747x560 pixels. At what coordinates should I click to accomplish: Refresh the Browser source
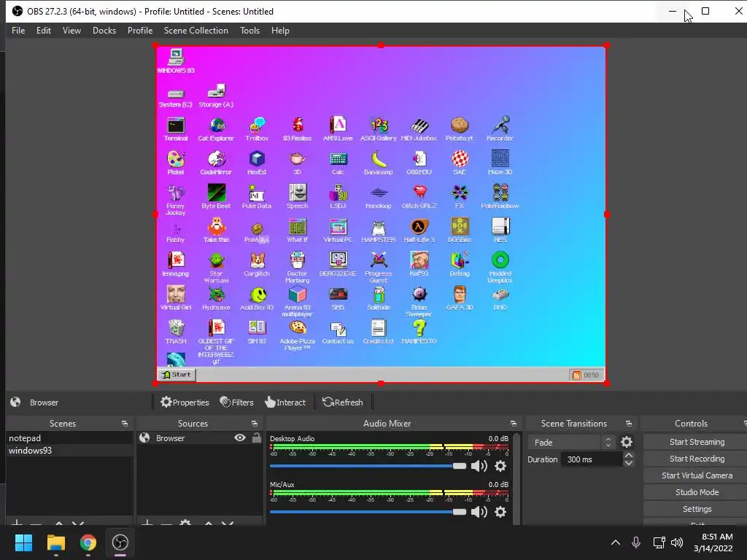[343, 402]
